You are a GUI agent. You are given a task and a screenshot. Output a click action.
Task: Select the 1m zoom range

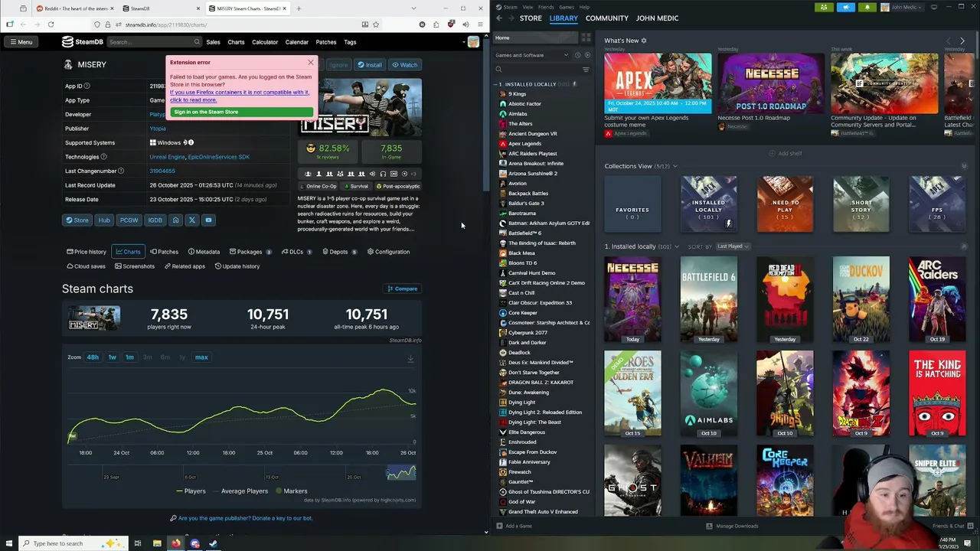(x=129, y=357)
